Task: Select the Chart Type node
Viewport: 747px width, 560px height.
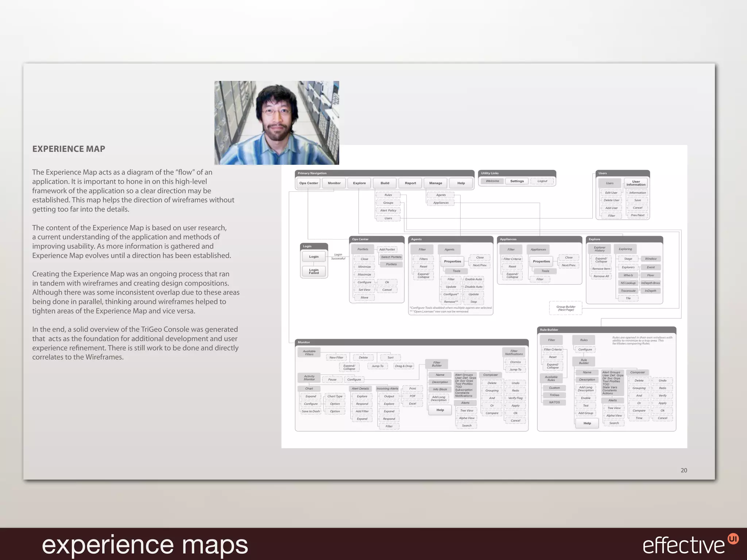Action: (335, 396)
